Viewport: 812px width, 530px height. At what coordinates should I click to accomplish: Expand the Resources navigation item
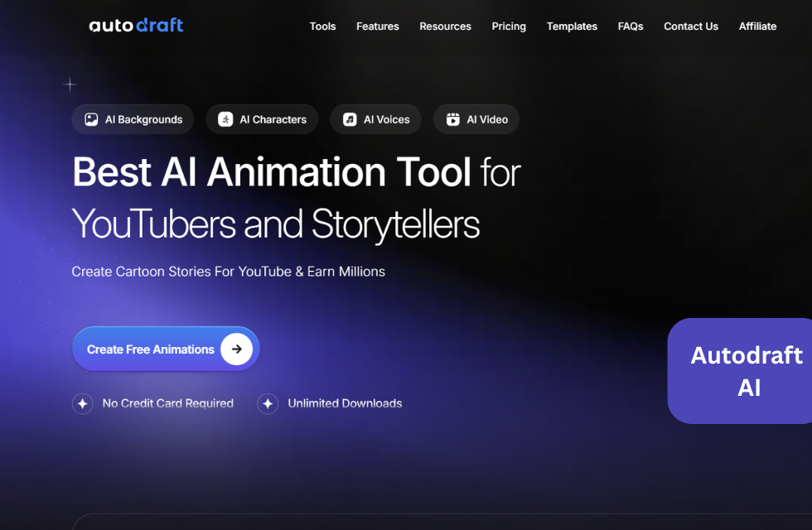(445, 26)
